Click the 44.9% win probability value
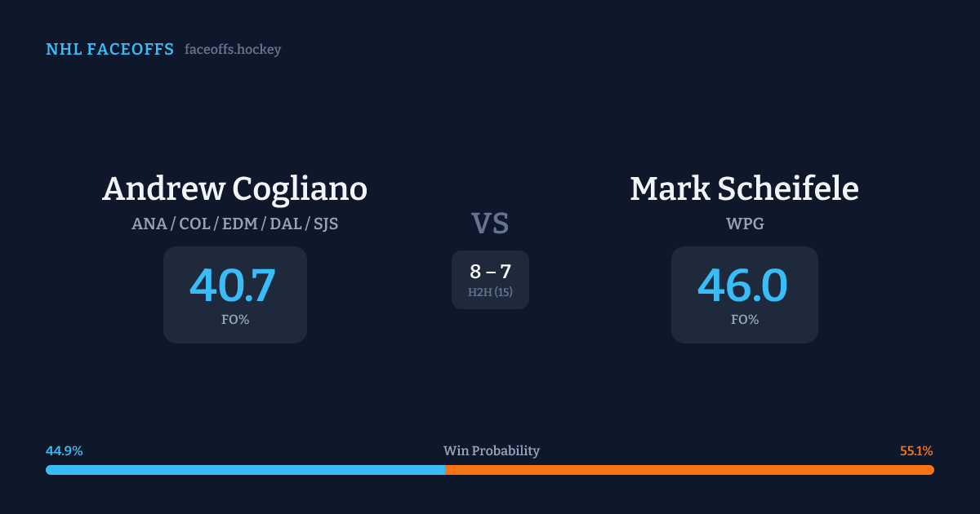This screenshot has height=514, width=980. point(65,451)
